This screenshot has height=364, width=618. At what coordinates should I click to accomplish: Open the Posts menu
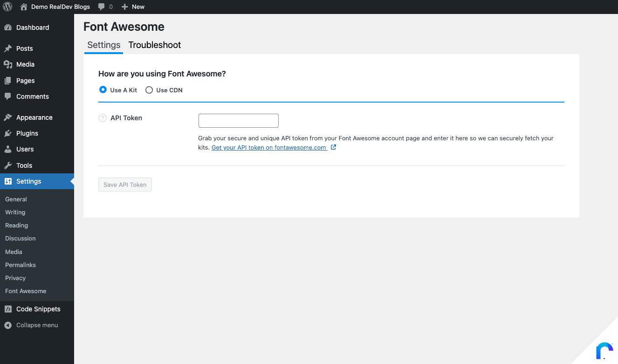click(37, 48)
